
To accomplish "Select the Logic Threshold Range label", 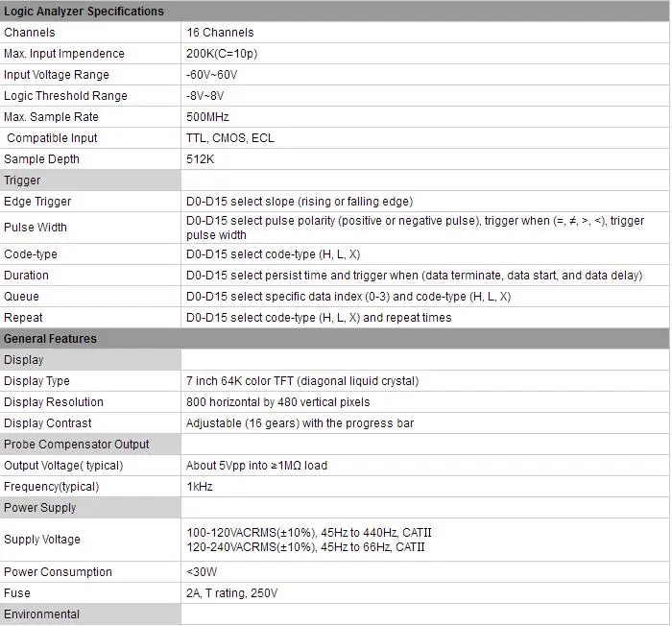I will pyautogui.click(x=65, y=96).
